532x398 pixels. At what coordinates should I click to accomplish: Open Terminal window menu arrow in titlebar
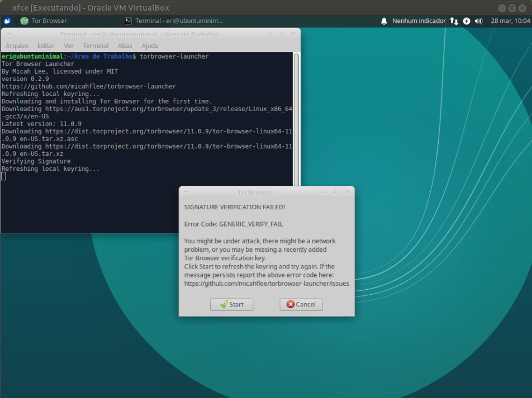coord(8,34)
